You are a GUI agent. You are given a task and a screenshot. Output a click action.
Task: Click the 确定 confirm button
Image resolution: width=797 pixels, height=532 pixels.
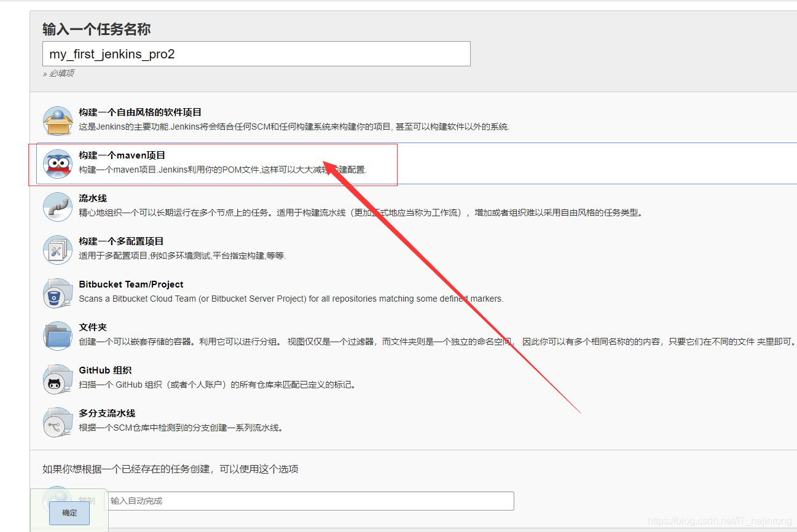click(x=69, y=513)
